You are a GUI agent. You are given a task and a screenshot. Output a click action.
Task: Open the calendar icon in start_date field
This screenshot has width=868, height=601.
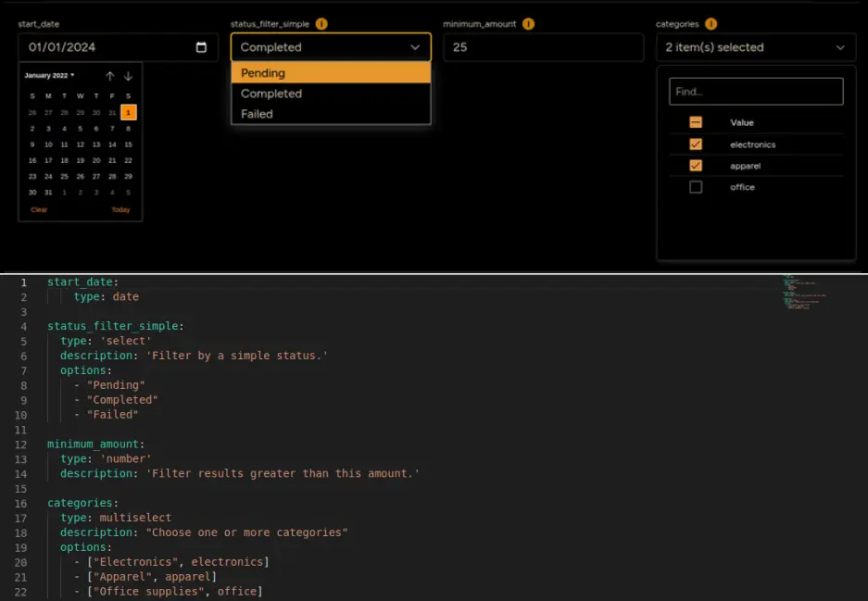point(201,47)
